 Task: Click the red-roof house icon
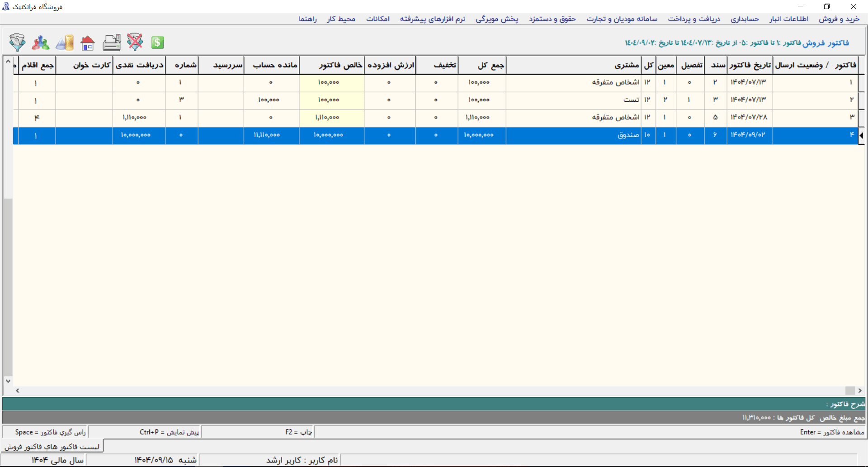click(x=88, y=43)
